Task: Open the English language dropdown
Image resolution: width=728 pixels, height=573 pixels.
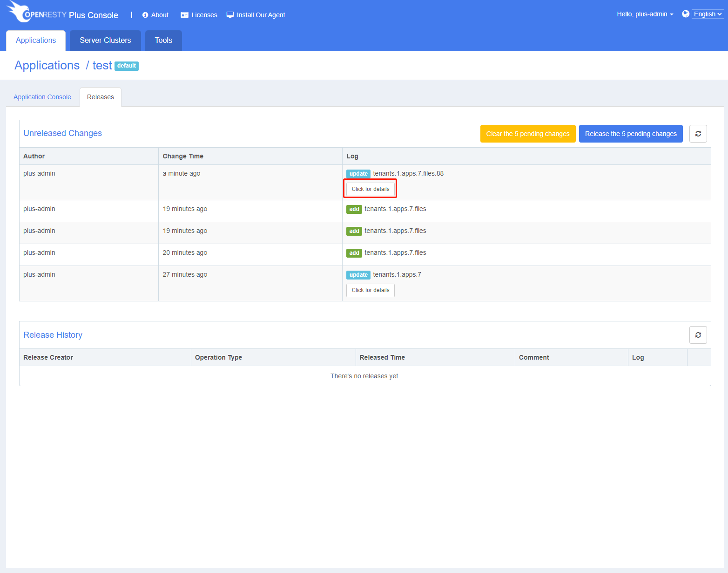Action: point(708,14)
